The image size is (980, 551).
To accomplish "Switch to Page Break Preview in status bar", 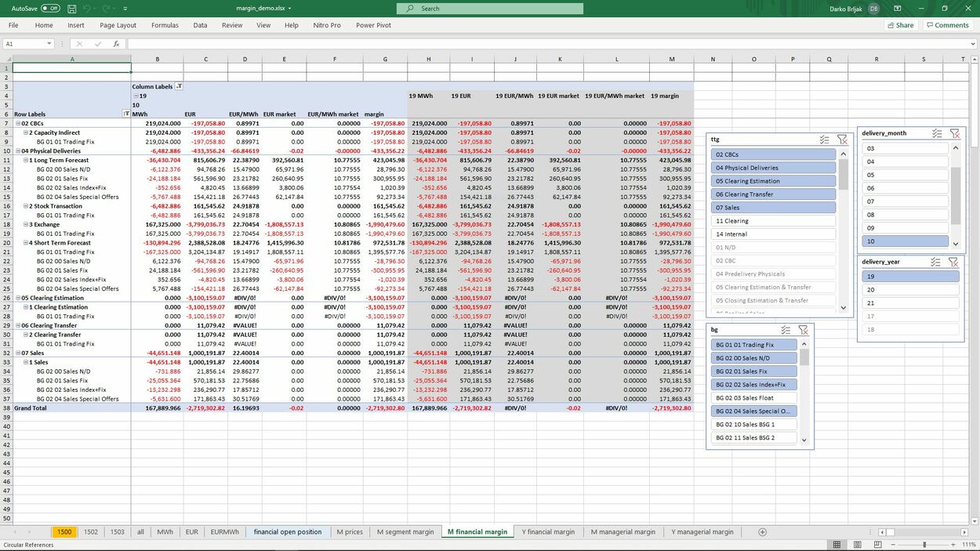I will click(x=879, y=544).
